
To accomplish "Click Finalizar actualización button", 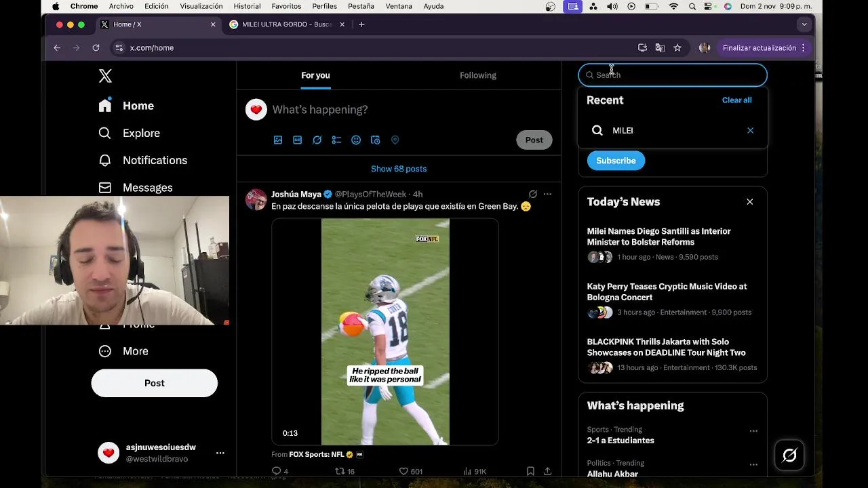I will [x=759, y=48].
